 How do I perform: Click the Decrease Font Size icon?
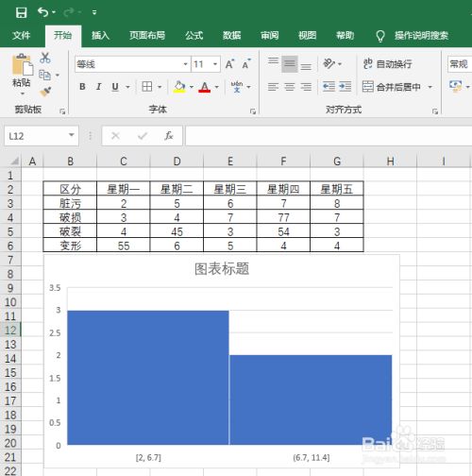(246, 64)
